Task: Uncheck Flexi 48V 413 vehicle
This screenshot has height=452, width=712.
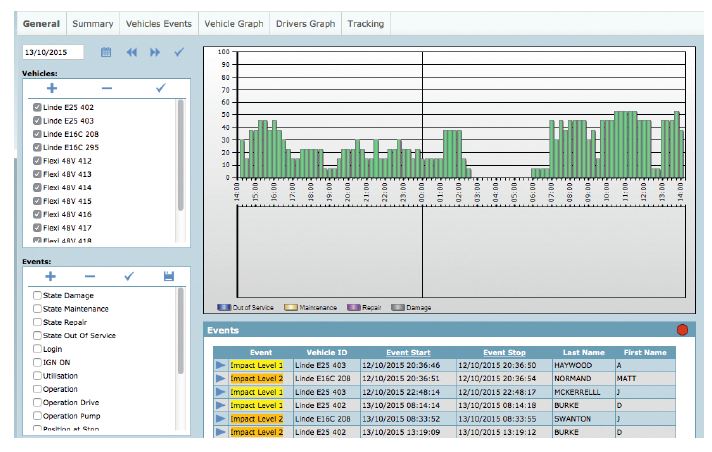Action: point(37,174)
